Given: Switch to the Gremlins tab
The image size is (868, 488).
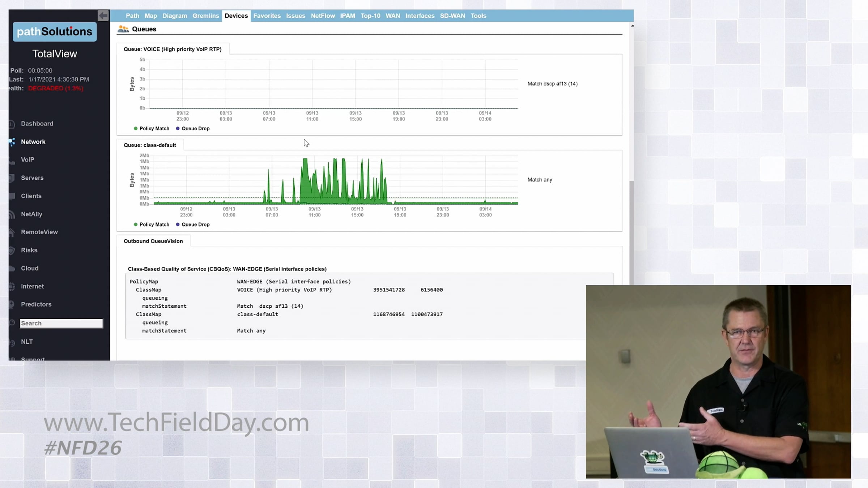Looking at the screenshot, I should 205,16.
